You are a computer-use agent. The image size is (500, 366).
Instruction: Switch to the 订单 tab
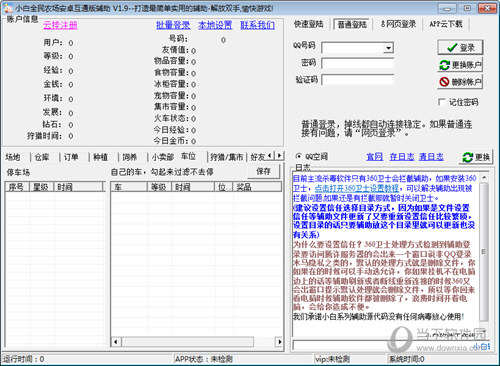pos(71,157)
